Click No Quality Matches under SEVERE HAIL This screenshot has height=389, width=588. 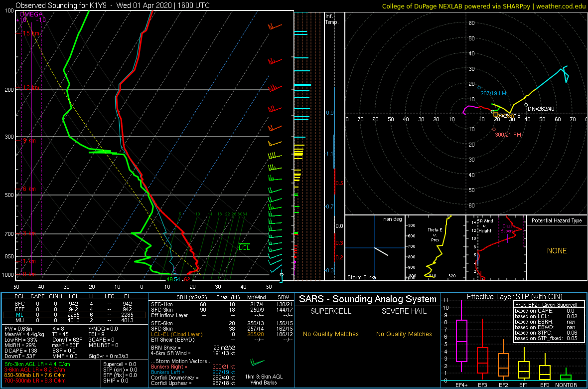[x=404, y=334]
